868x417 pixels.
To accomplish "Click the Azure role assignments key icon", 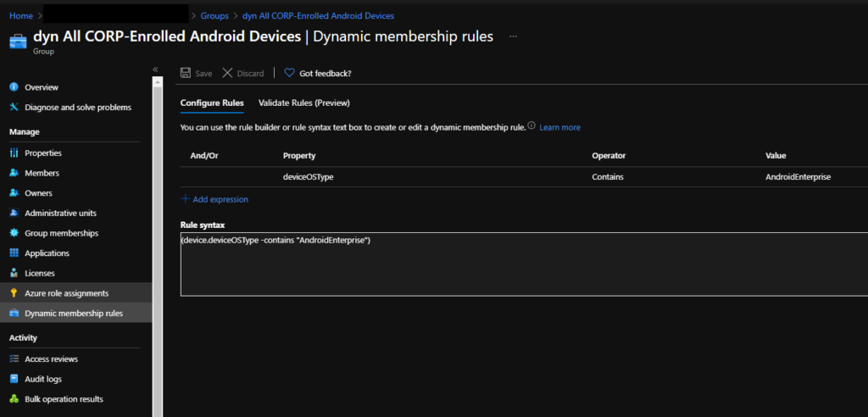I will coord(14,293).
